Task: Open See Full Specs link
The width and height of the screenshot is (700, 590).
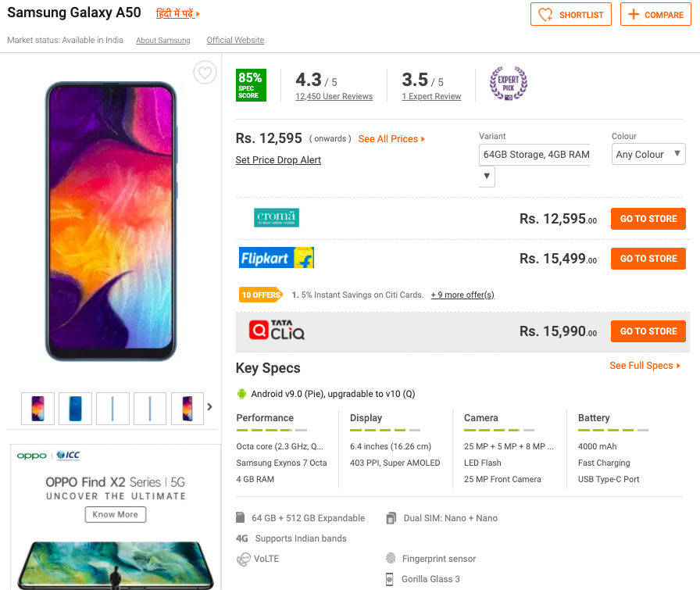Action: pyautogui.click(x=645, y=366)
